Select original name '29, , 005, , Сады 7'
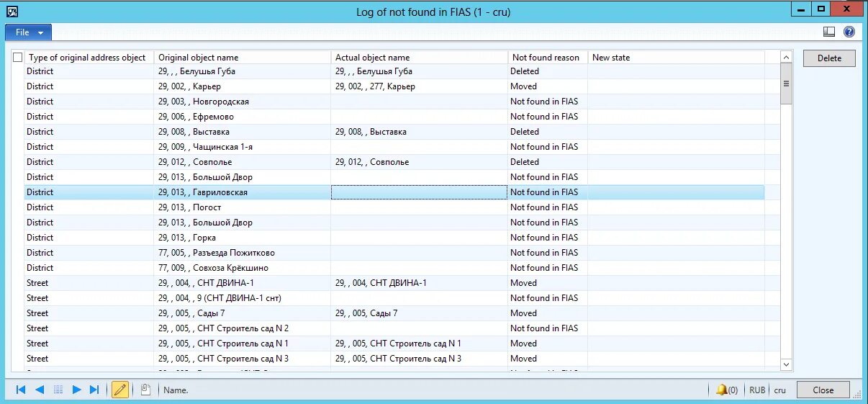868x404 pixels. 243,313
